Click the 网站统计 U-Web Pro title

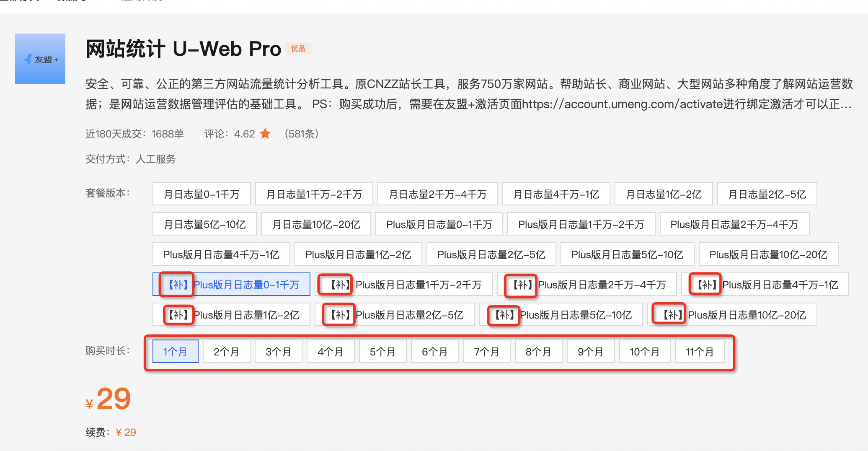click(183, 49)
